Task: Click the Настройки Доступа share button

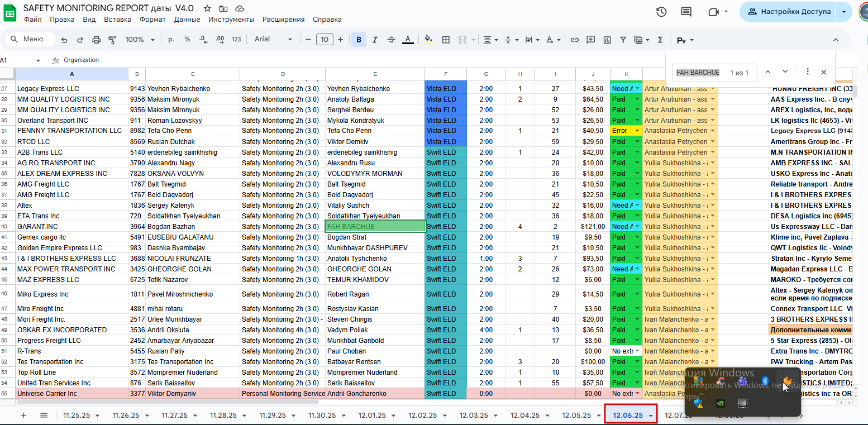Action: pos(788,12)
